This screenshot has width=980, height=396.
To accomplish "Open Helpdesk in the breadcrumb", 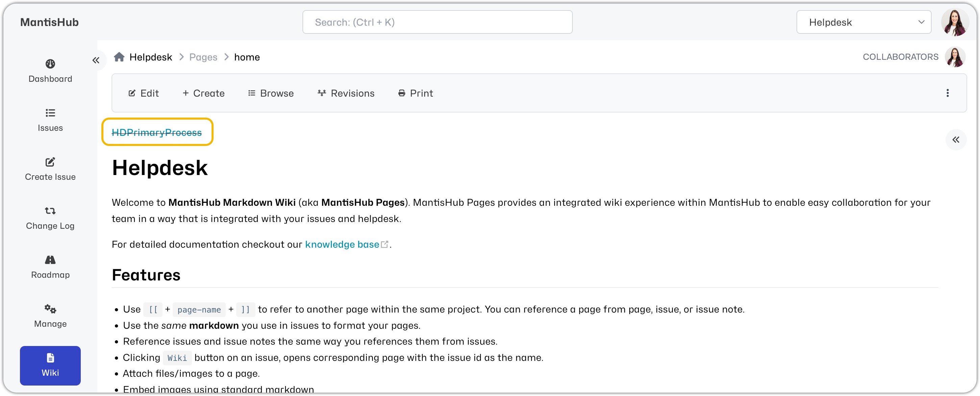I will tap(151, 57).
